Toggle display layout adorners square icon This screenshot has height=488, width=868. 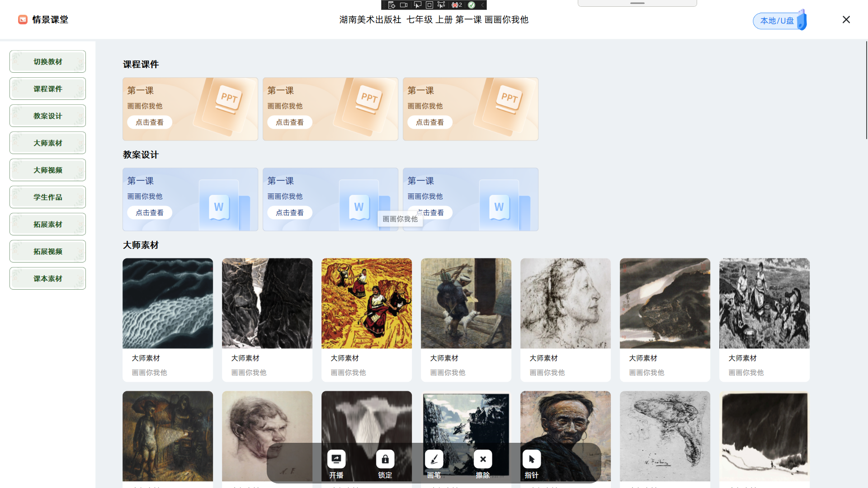[x=429, y=5]
